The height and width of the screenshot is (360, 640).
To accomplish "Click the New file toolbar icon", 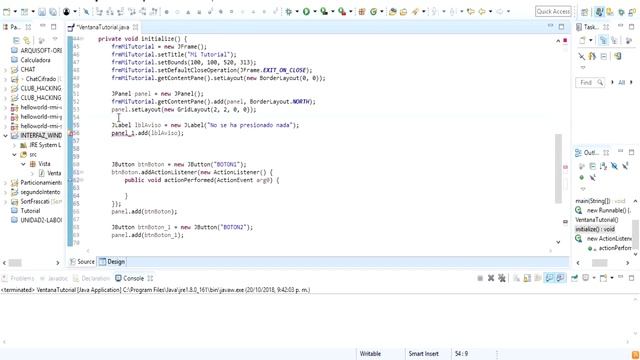I will tap(7, 12).
